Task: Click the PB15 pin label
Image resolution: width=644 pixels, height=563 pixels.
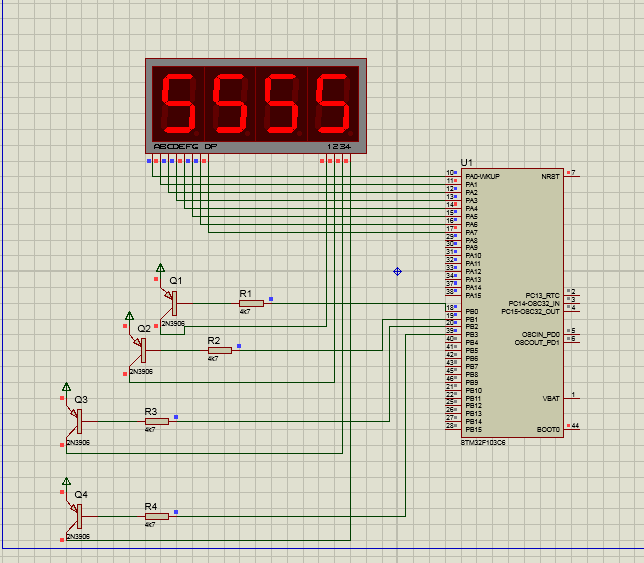Action: tap(474, 430)
